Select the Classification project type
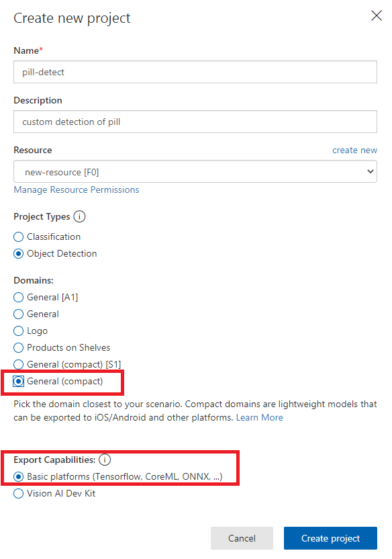Image resolution: width=392 pixels, height=559 pixels. (19, 236)
